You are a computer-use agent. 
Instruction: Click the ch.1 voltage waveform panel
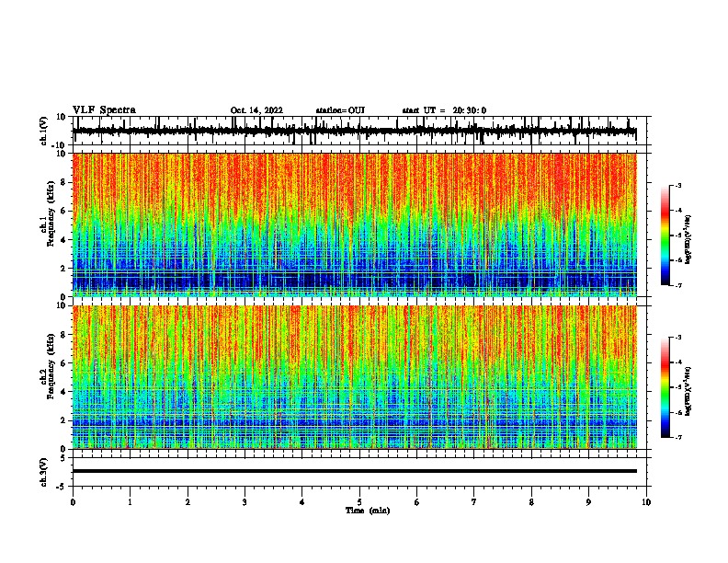pyautogui.click(x=361, y=131)
